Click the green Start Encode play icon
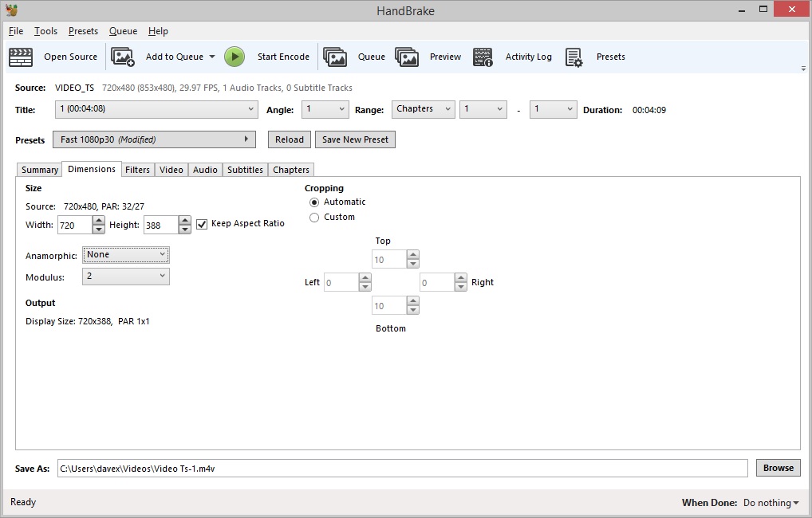The height and width of the screenshot is (518, 812). pyautogui.click(x=235, y=57)
